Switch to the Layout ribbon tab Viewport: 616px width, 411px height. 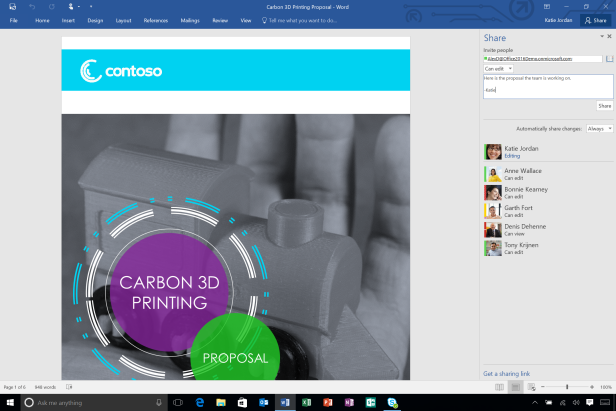[123, 20]
